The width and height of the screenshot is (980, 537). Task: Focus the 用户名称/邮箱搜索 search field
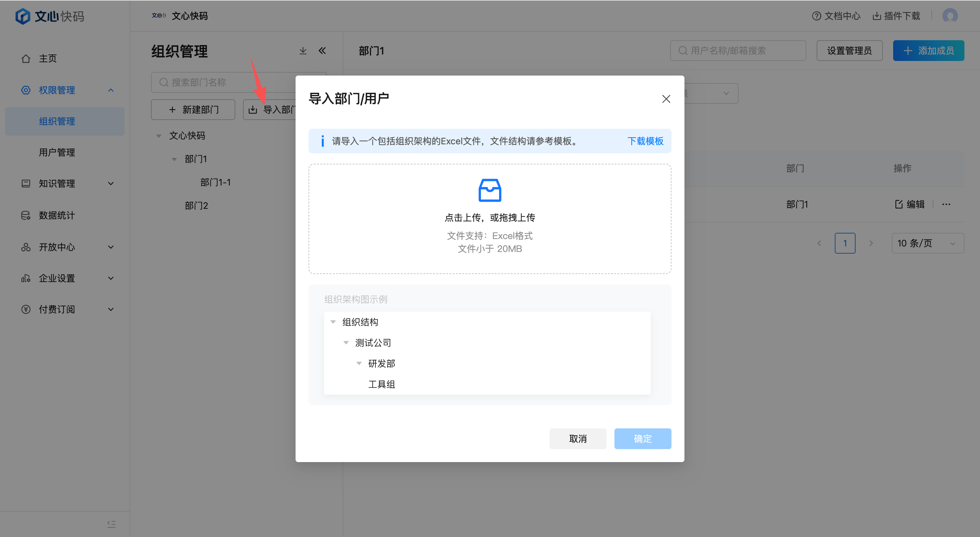[738, 51]
